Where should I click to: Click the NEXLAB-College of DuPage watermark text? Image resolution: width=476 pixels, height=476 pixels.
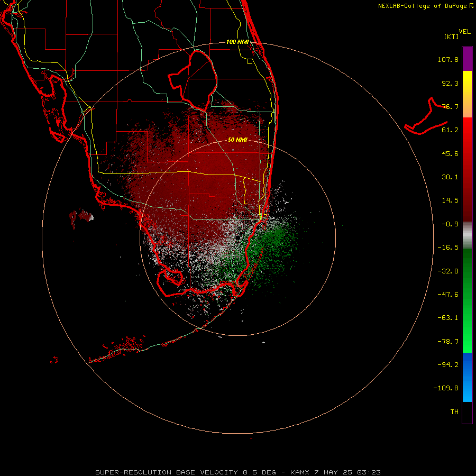(x=426, y=6)
